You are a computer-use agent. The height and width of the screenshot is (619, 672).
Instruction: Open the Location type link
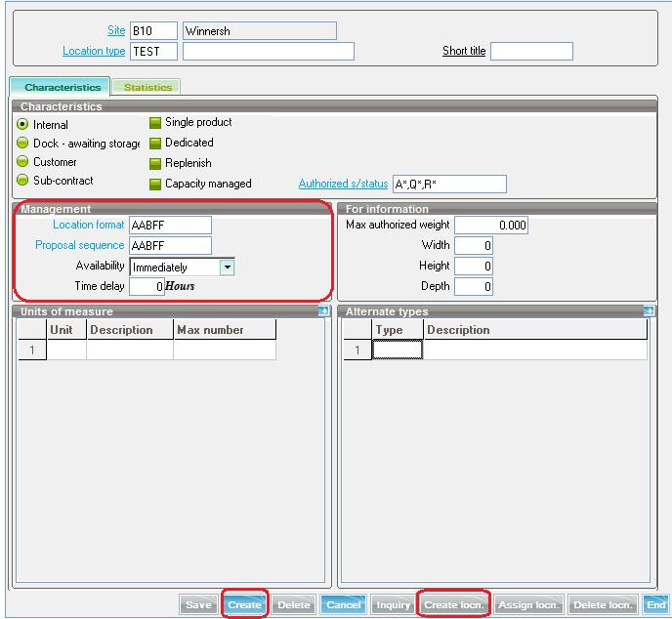[94, 51]
